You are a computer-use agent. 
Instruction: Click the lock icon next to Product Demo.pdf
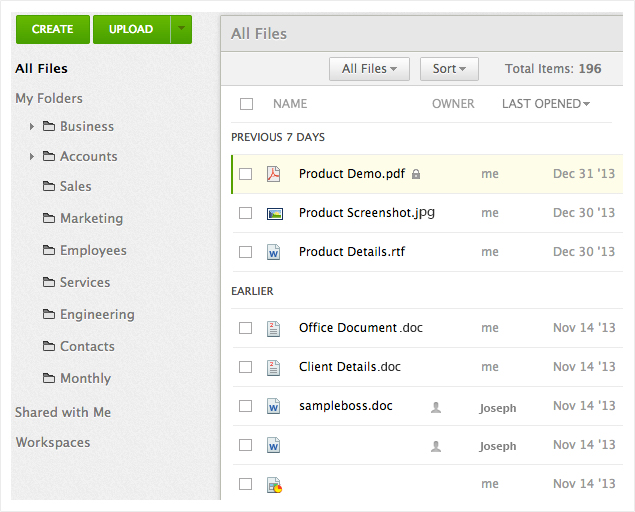tap(416, 174)
